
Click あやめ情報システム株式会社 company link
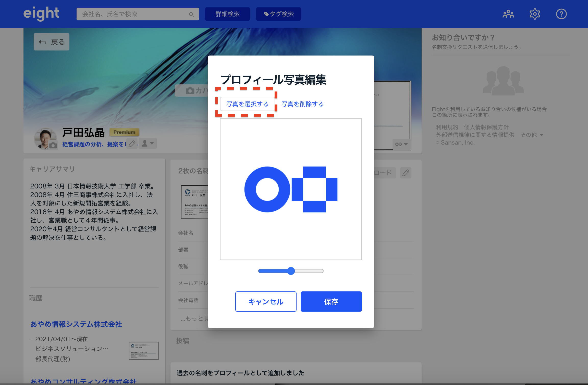coord(76,324)
